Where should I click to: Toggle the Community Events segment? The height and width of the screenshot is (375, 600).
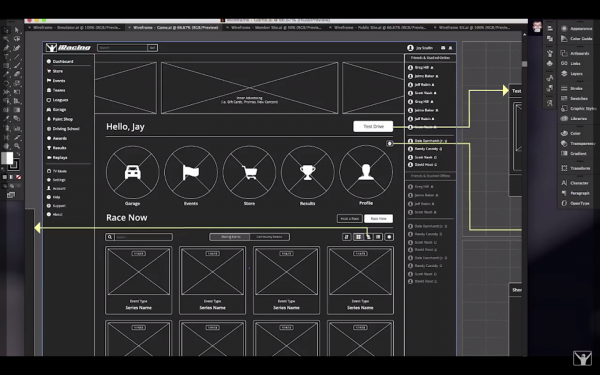[x=269, y=237]
